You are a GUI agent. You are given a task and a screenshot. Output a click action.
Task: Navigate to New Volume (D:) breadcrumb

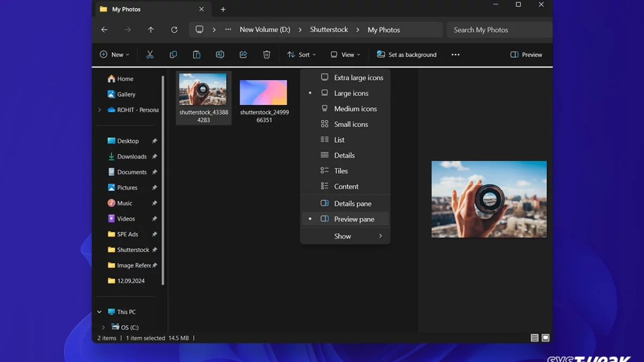pos(265,30)
